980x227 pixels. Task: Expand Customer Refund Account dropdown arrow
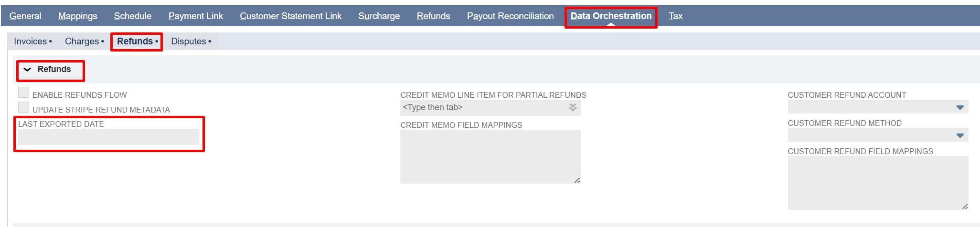click(x=960, y=108)
